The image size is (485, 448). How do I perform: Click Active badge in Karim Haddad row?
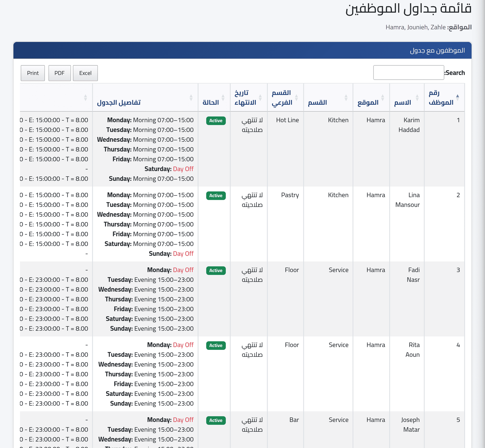[x=216, y=121]
